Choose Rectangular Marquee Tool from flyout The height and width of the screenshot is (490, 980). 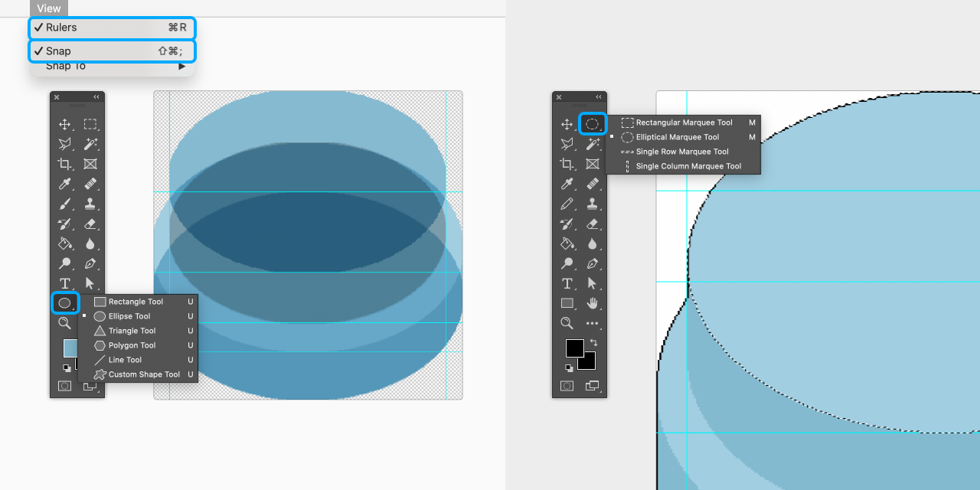tap(684, 122)
